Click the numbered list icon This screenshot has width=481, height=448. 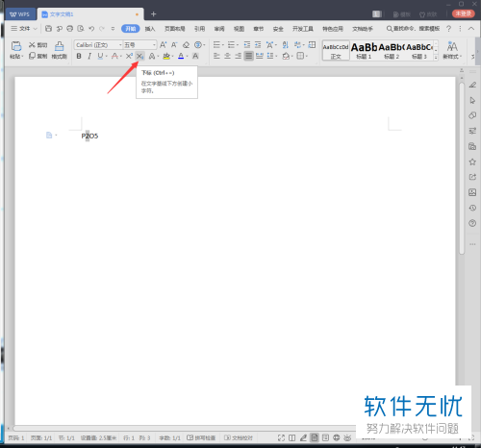pos(232,44)
